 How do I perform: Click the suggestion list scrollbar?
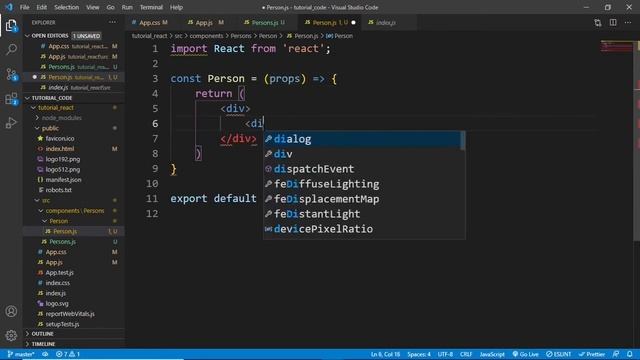tap(463, 141)
